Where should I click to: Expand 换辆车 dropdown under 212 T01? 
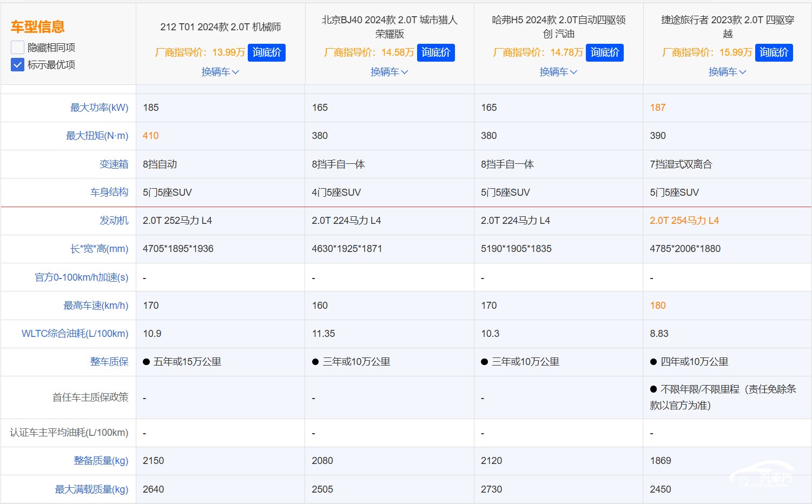220,72
